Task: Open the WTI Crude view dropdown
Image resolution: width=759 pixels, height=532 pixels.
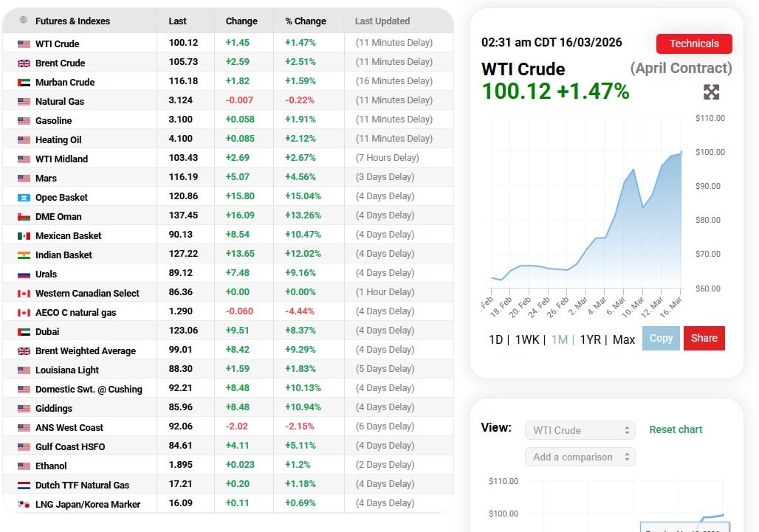Action: [x=580, y=430]
